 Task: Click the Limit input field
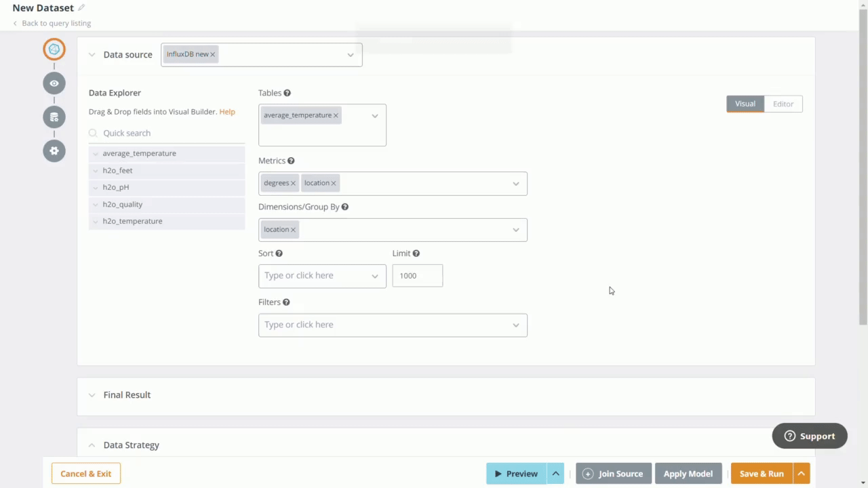click(417, 276)
